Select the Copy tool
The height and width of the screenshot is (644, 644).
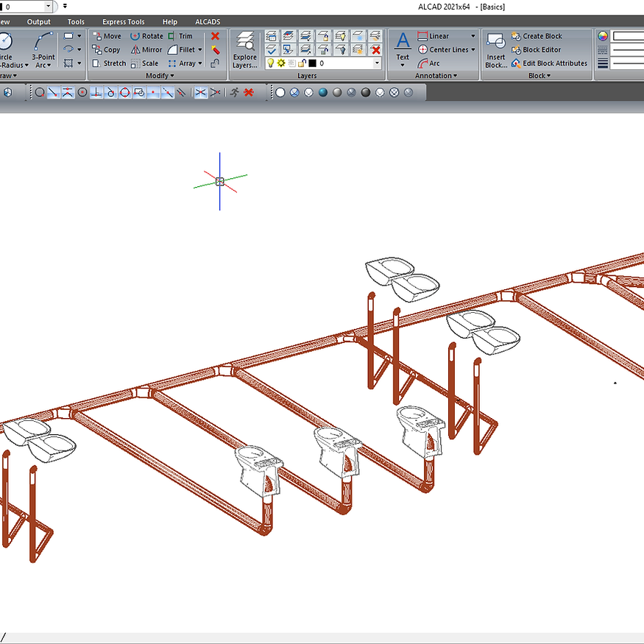click(x=107, y=50)
